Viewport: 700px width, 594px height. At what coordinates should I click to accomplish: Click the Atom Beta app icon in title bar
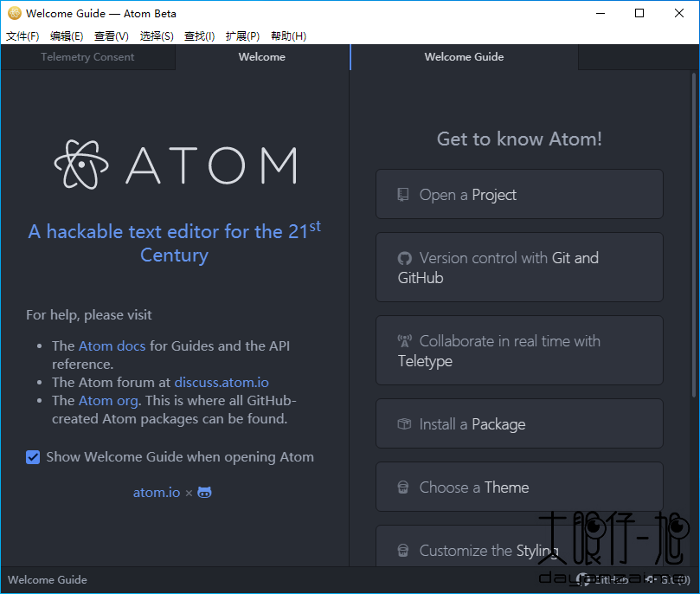click(x=15, y=13)
